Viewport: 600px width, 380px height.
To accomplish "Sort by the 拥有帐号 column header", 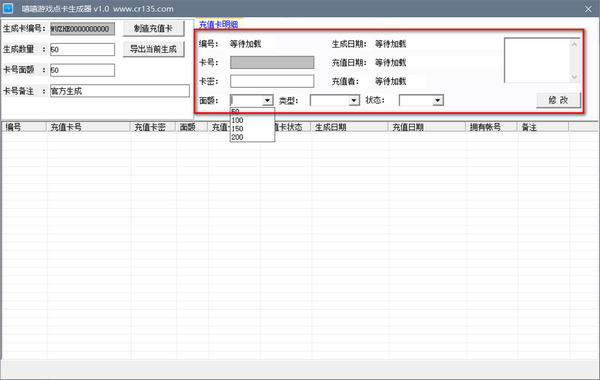I will [x=491, y=127].
